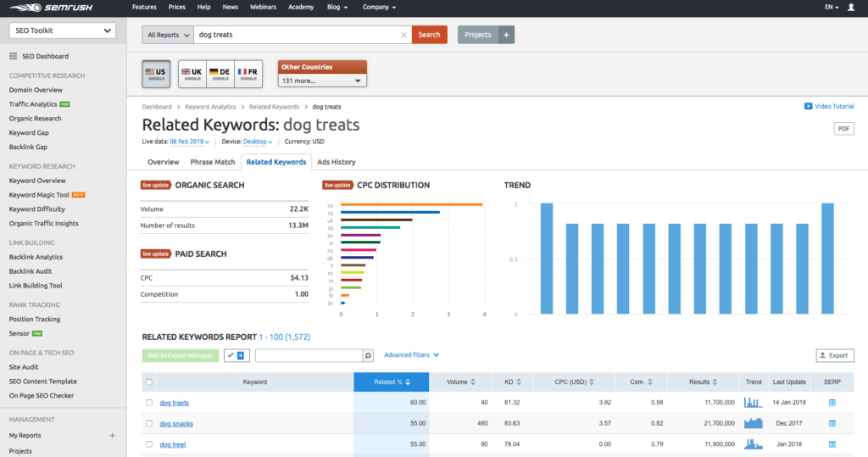This screenshot has height=457, width=868.
Task: Expand Advanced filters
Action: (x=411, y=355)
